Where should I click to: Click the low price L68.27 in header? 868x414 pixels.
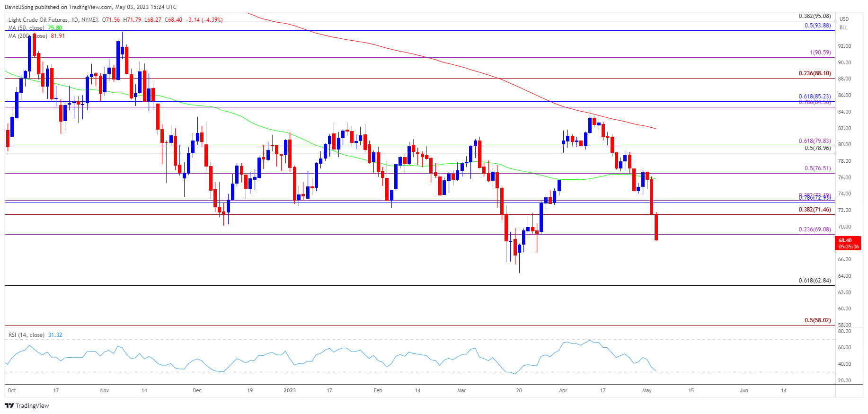pos(153,20)
